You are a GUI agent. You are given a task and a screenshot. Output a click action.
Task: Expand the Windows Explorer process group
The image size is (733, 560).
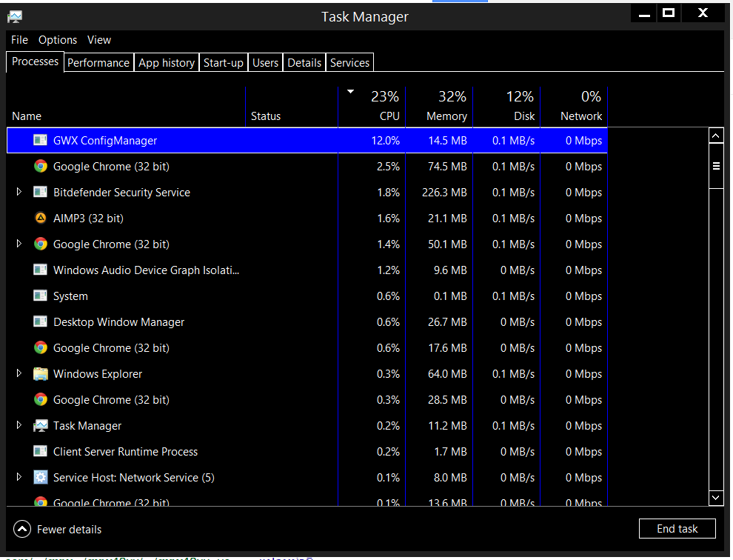(x=19, y=374)
